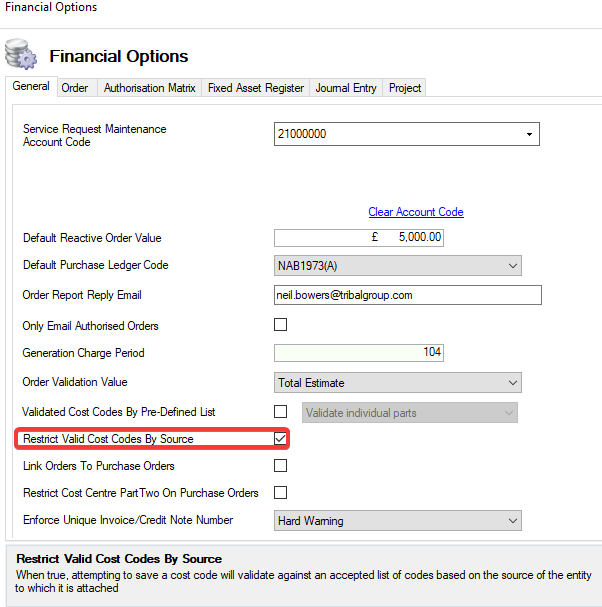Open the Authorisation Matrix tab
602x607 pixels.
click(149, 88)
